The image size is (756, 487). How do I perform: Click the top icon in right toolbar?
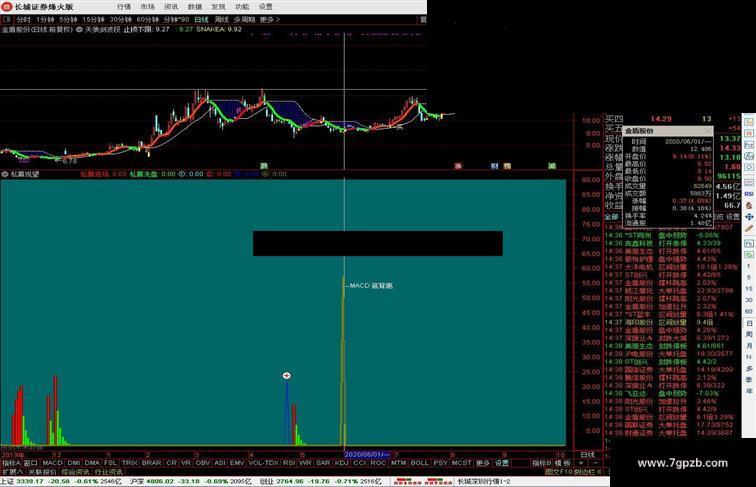[749, 121]
